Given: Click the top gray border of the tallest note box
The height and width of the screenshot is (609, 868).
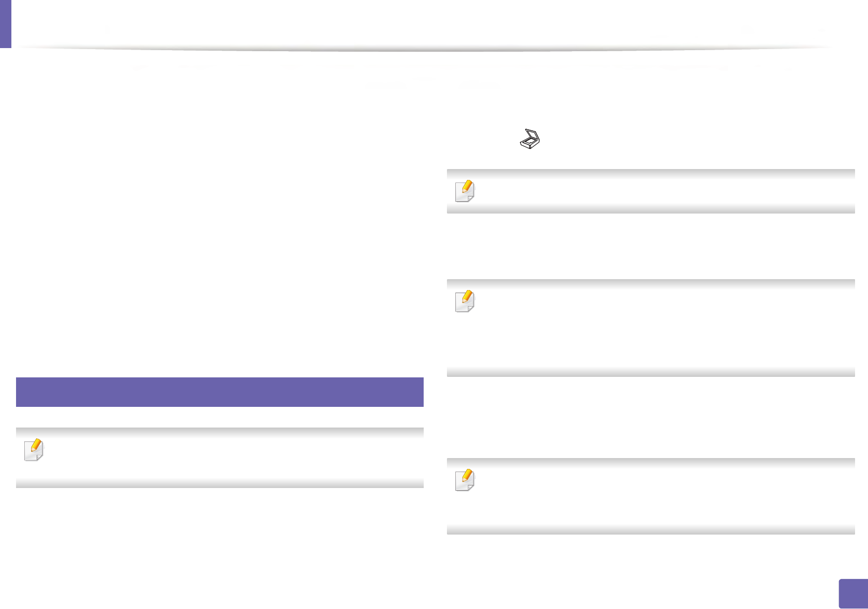Looking at the screenshot, I should tap(651, 283).
